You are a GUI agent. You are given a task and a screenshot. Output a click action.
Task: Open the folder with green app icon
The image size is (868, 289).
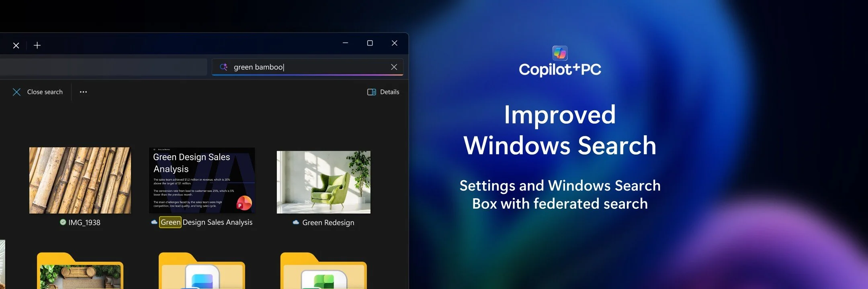[x=323, y=271]
